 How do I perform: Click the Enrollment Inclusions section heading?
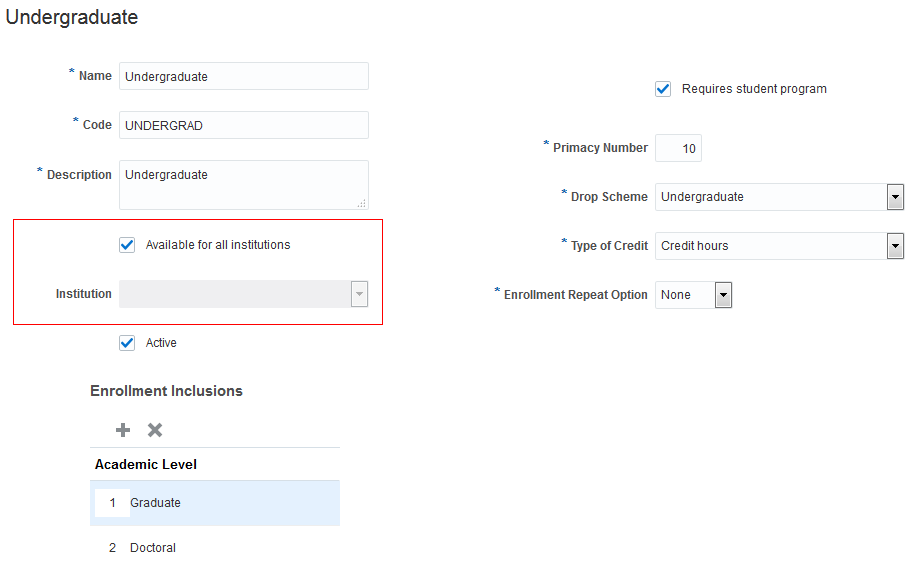166,391
